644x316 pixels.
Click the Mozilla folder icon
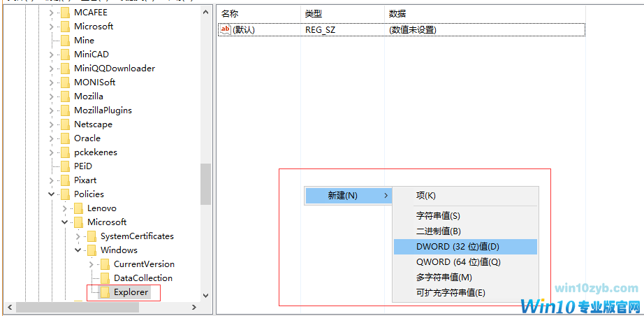pos(65,96)
